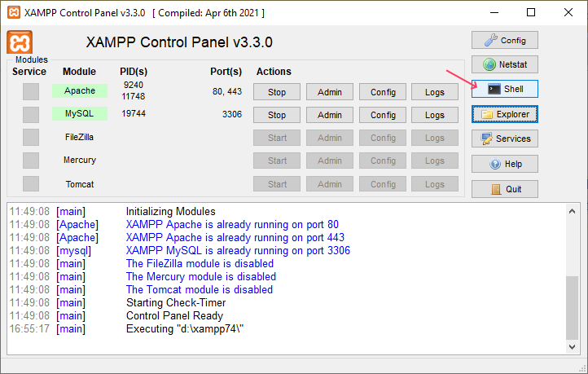588x374 pixels.
Task: Click Tomcat Config button
Action: pos(383,184)
